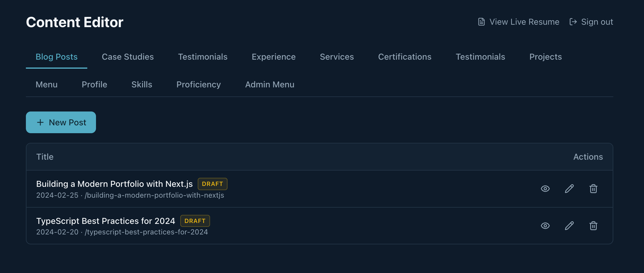Click the Building a Modern Portfolio with Next.js title
The width and height of the screenshot is (644, 273).
[x=114, y=184]
